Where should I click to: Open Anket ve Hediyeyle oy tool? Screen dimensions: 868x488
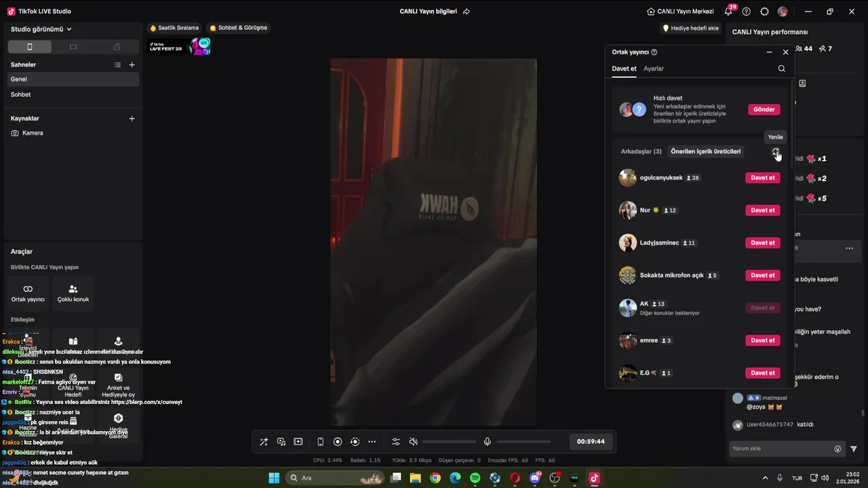(118, 386)
